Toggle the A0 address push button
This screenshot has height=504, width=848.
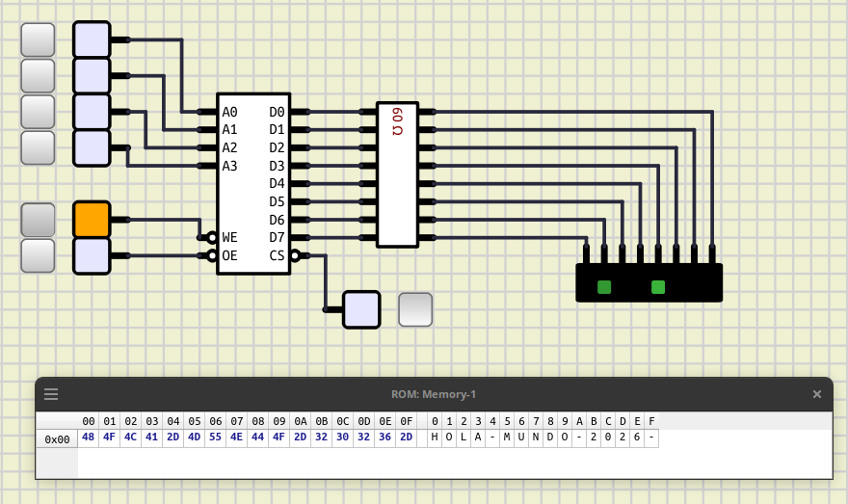click(38, 40)
